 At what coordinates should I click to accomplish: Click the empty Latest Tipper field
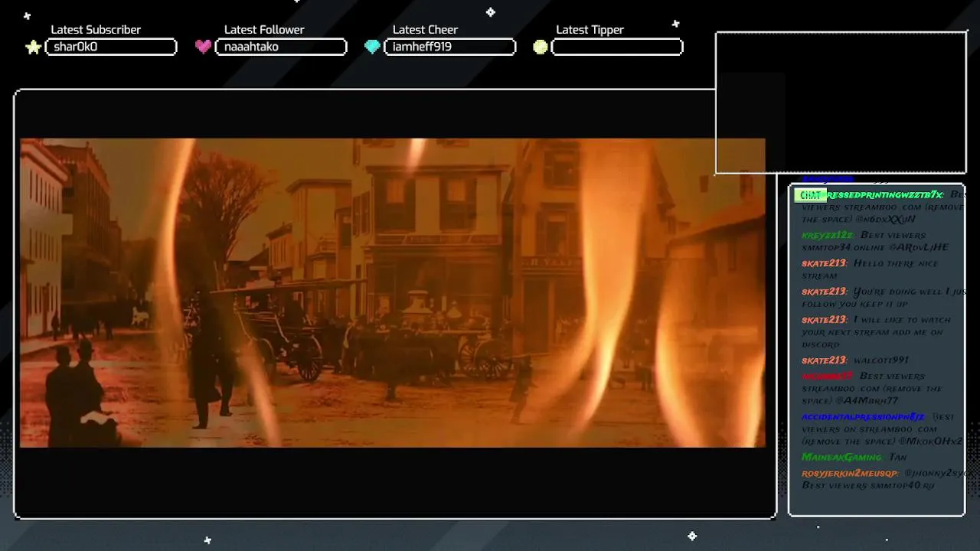617,47
